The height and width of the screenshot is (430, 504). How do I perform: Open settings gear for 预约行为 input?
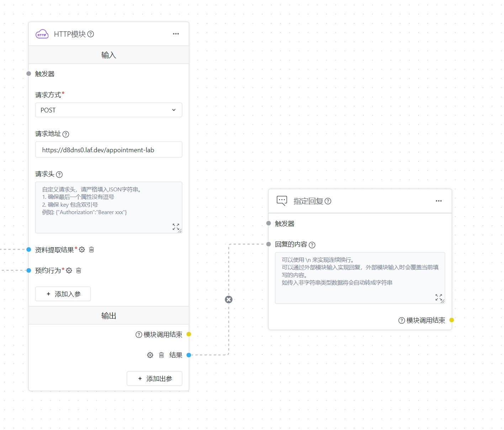69,271
